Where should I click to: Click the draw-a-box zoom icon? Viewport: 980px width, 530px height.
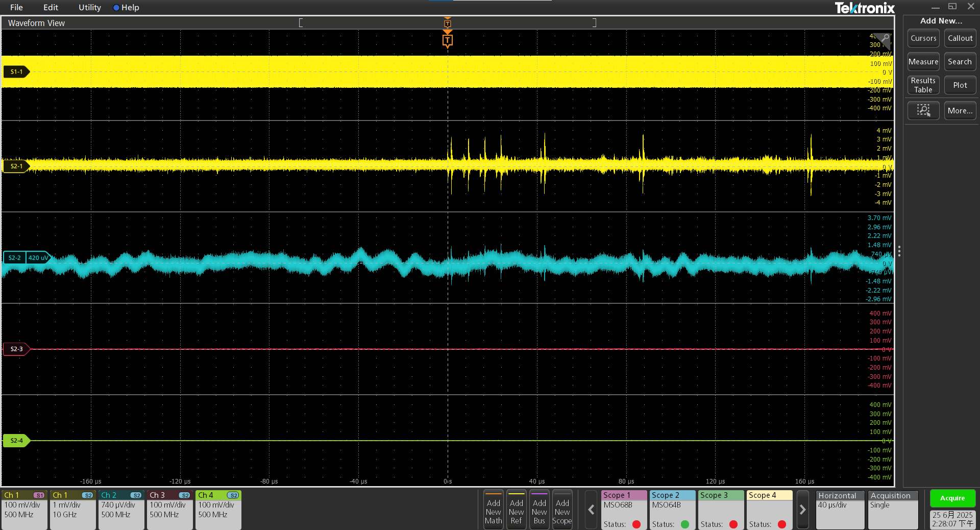pyautogui.click(x=923, y=110)
